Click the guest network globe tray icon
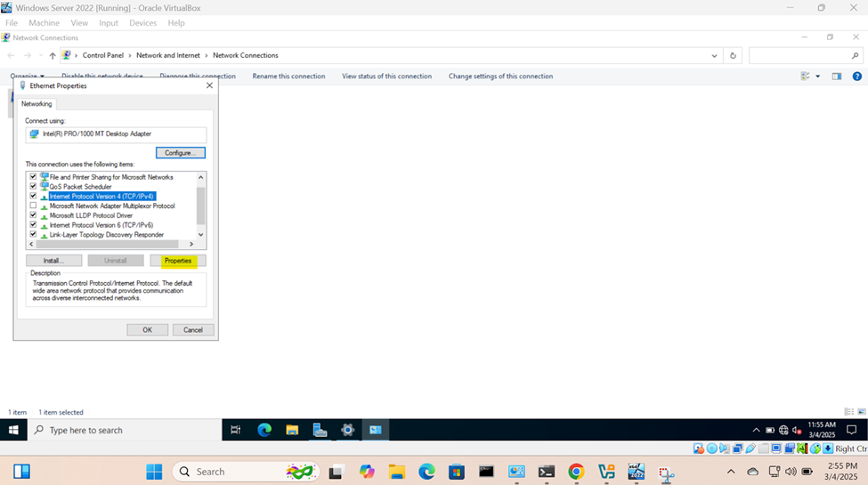The width and height of the screenshot is (868, 485). [x=783, y=430]
